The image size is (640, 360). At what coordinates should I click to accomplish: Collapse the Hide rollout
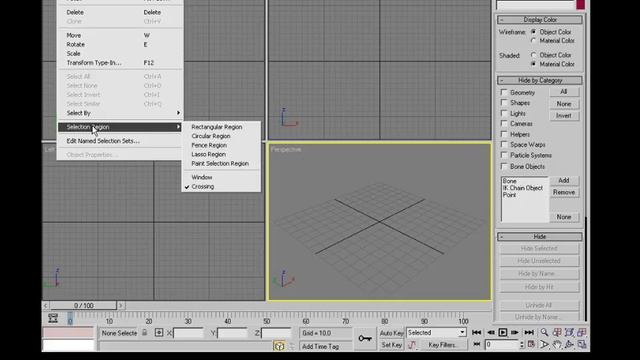pyautogui.click(x=540, y=236)
